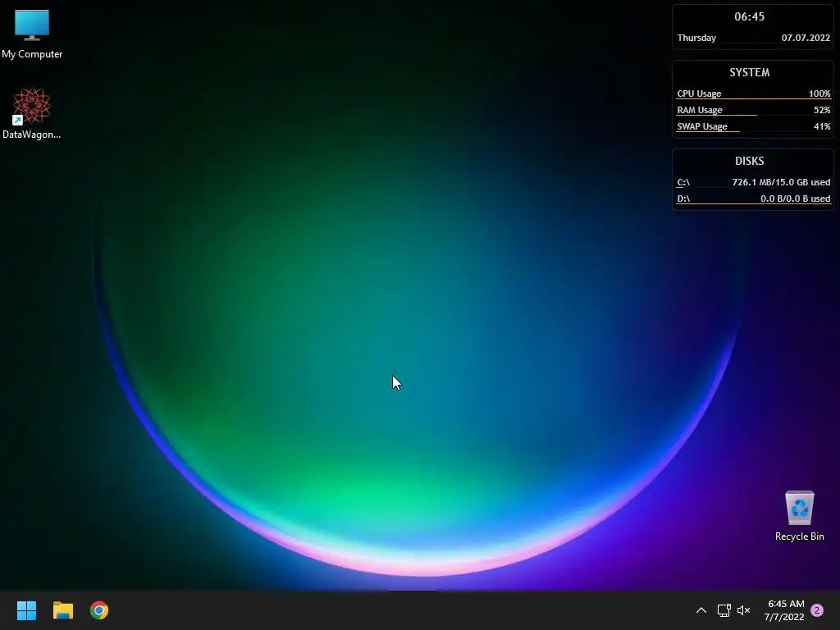This screenshot has height=630, width=840.
Task: Click the SWAP Usage meter row
Action: (753, 126)
